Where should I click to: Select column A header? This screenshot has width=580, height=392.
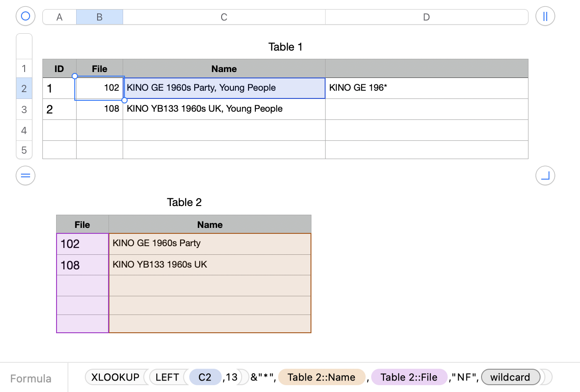click(59, 17)
